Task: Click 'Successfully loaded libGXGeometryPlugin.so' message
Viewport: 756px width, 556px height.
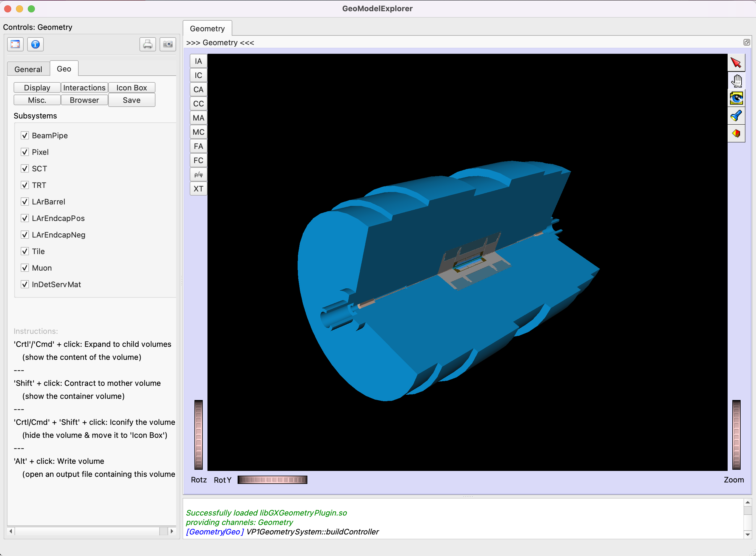Action: pos(266,513)
